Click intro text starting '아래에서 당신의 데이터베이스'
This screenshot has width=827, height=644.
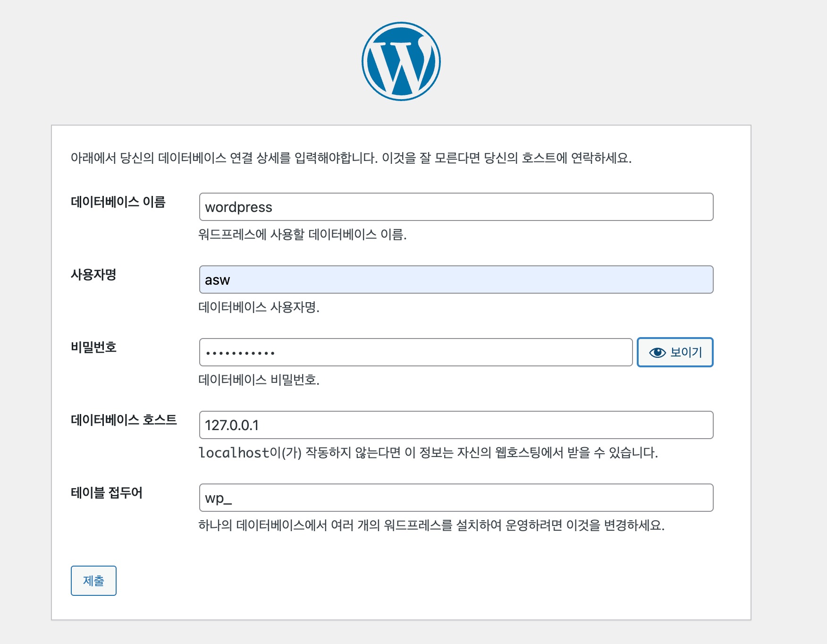coord(351,158)
